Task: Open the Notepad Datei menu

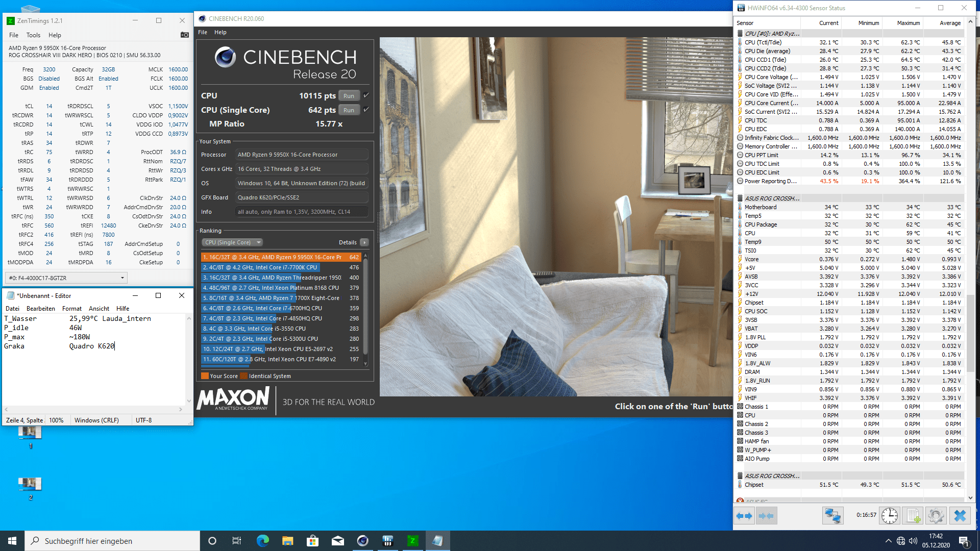Action: [x=12, y=309]
